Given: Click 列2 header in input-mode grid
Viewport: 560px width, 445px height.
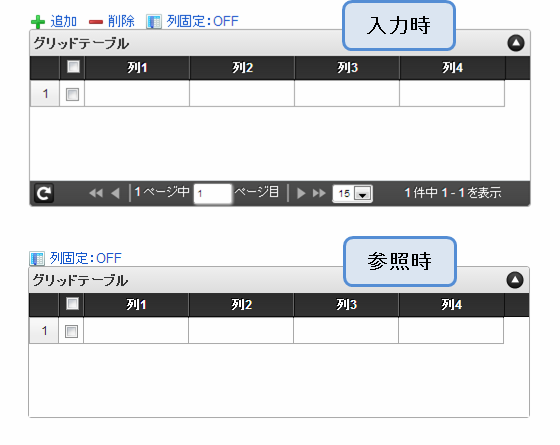Looking at the screenshot, I should [242, 68].
